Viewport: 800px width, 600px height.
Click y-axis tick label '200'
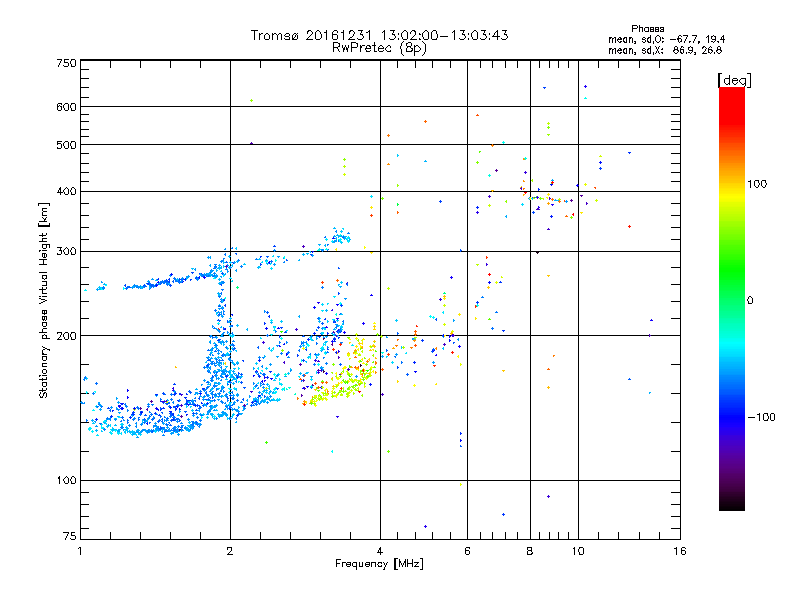[66, 336]
